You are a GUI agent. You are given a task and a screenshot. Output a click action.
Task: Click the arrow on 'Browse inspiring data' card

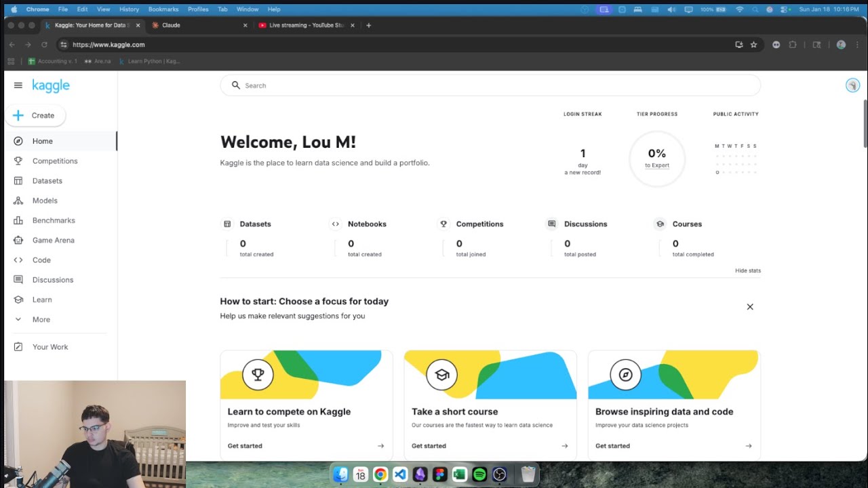click(x=749, y=446)
